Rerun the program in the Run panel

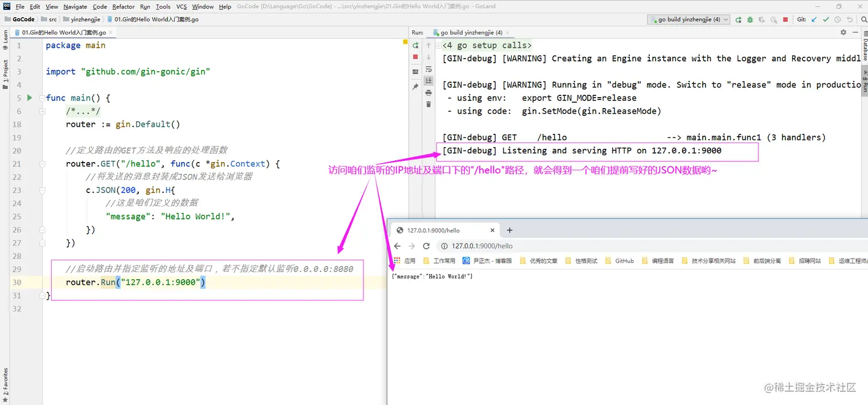[416, 45]
